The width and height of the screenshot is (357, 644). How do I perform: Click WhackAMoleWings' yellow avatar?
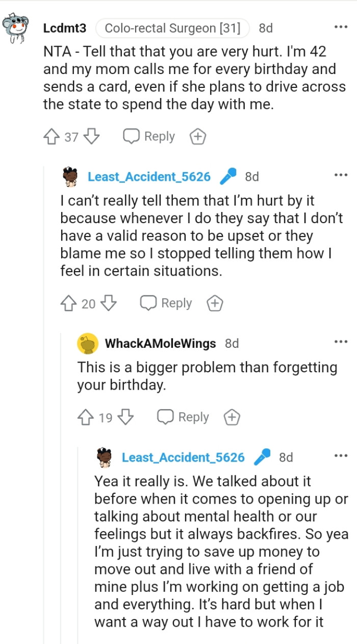[87, 343]
